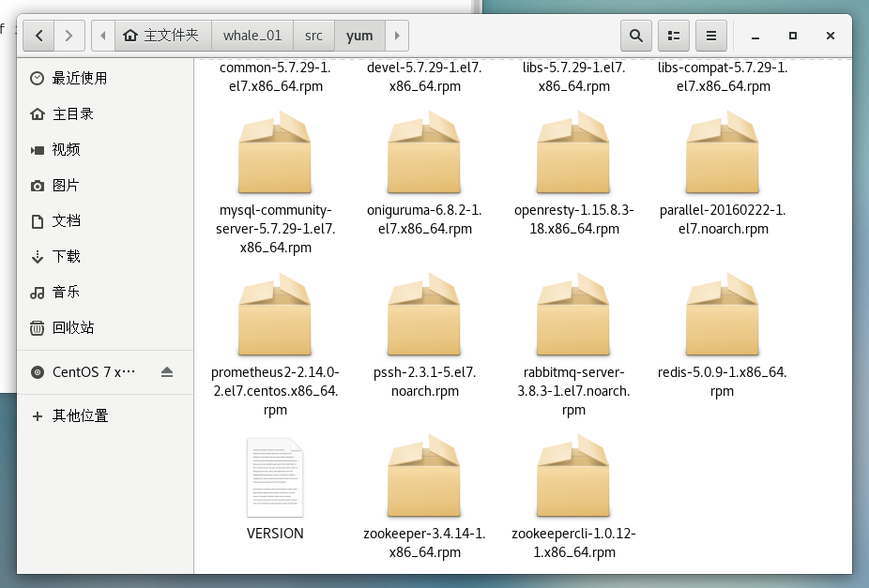The image size is (869, 588).
Task: Show later path segments with right triangle
Action: click(x=397, y=36)
